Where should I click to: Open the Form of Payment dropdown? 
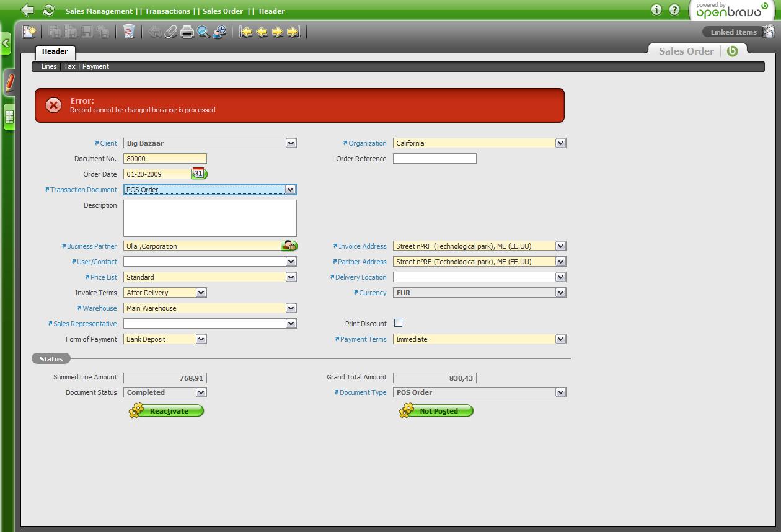coord(201,339)
